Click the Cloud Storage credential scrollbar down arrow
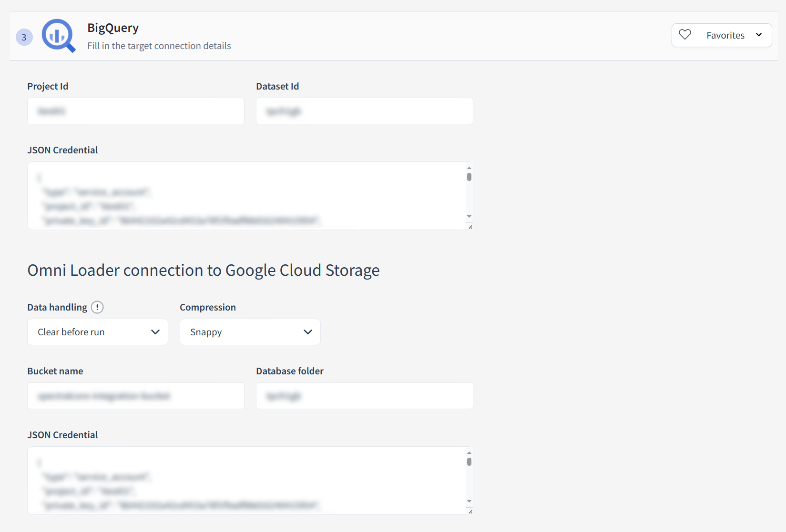This screenshot has width=786, height=532. click(x=470, y=501)
